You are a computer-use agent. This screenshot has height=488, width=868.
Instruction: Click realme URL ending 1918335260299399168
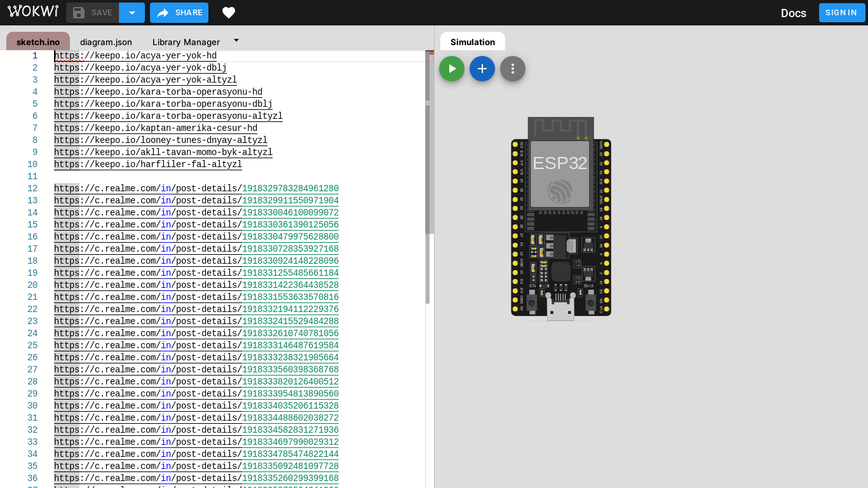(196, 478)
